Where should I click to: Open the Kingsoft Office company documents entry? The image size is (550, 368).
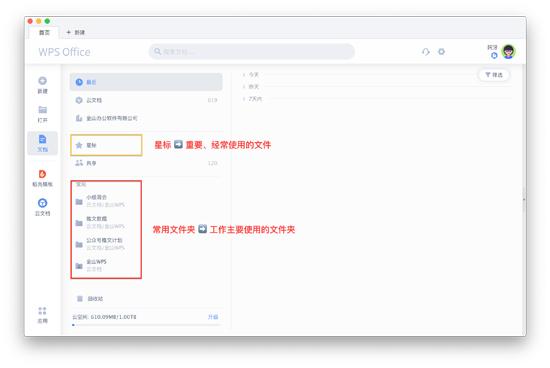(146, 118)
